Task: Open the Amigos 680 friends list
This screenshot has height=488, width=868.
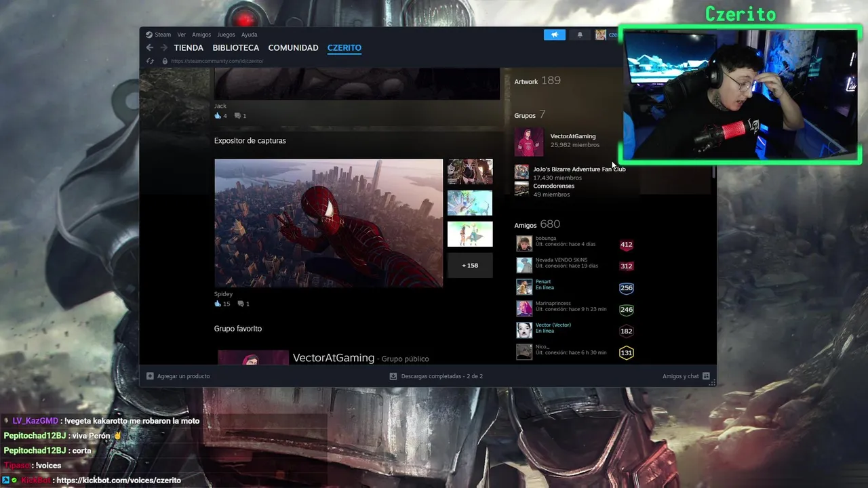Action: 537,224
